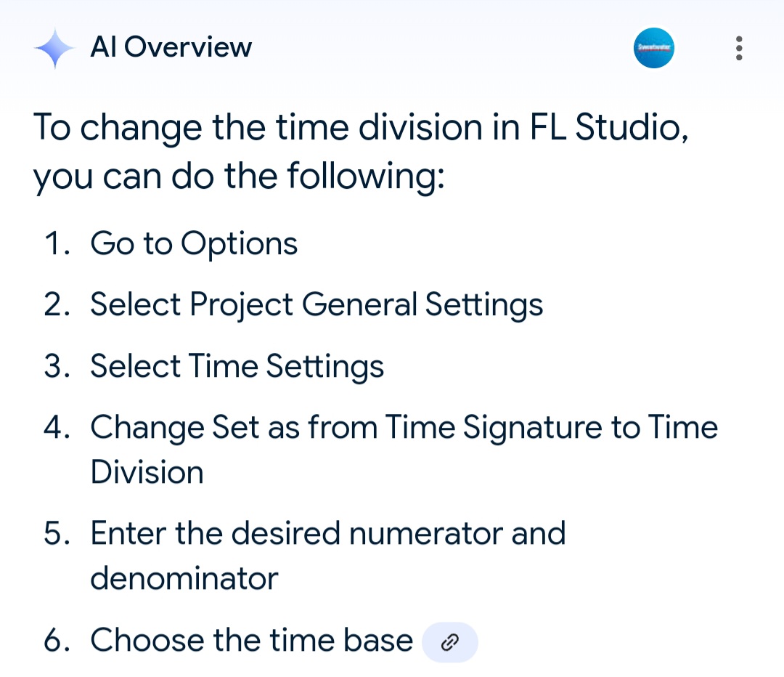Viewport: 784px width, 677px height.
Task: Open the three-dot more options menu
Action: tap(739, 48)
